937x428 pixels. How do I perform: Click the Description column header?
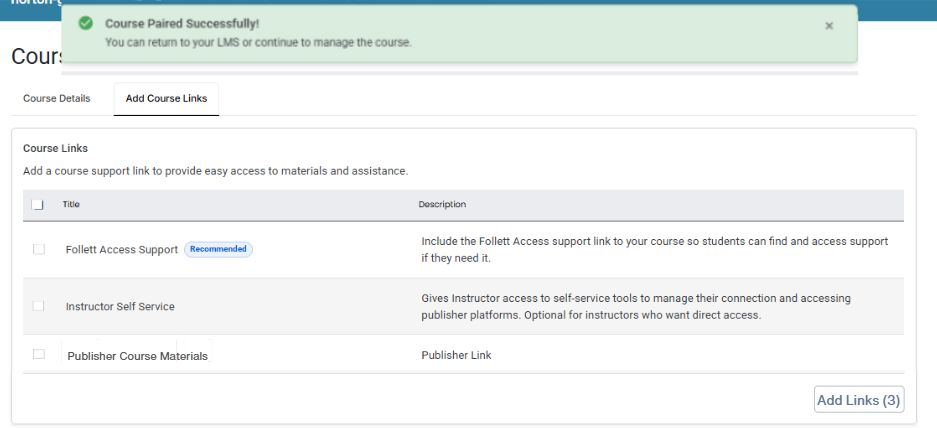[x=442, y=204]
